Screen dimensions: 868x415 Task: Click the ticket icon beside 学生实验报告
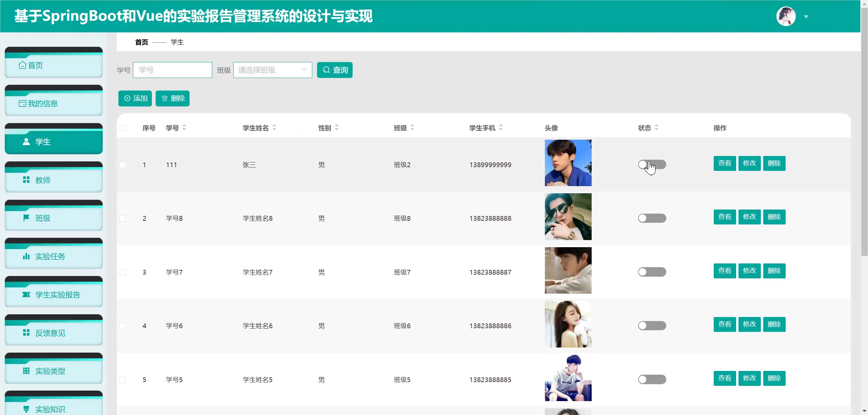26,295
